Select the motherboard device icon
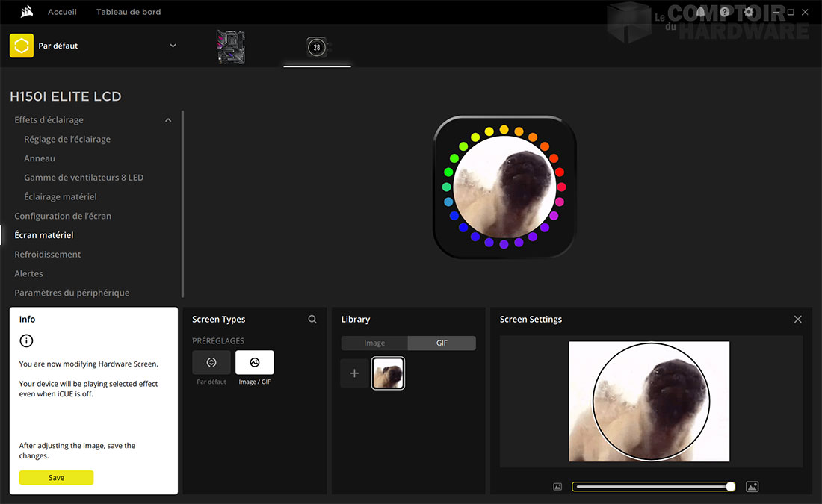Image resolution: width=822 pixels, height=504 pixels. (231, 46)
